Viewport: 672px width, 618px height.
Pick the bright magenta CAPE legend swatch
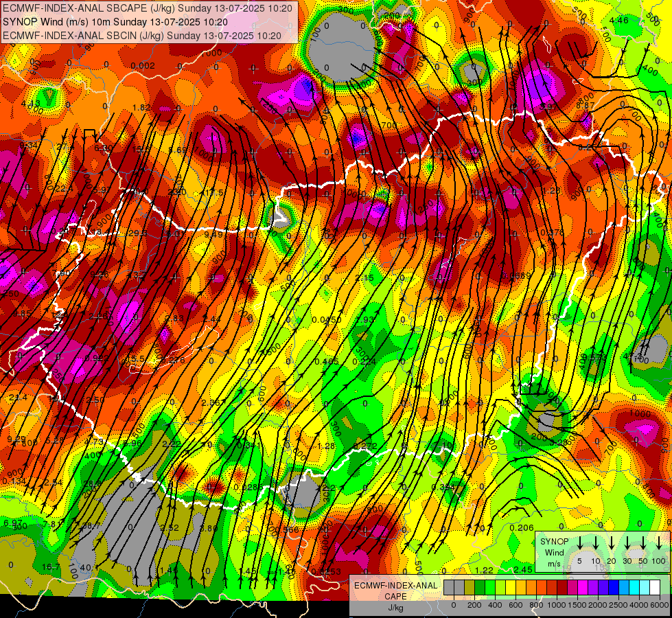pos(583,587)
